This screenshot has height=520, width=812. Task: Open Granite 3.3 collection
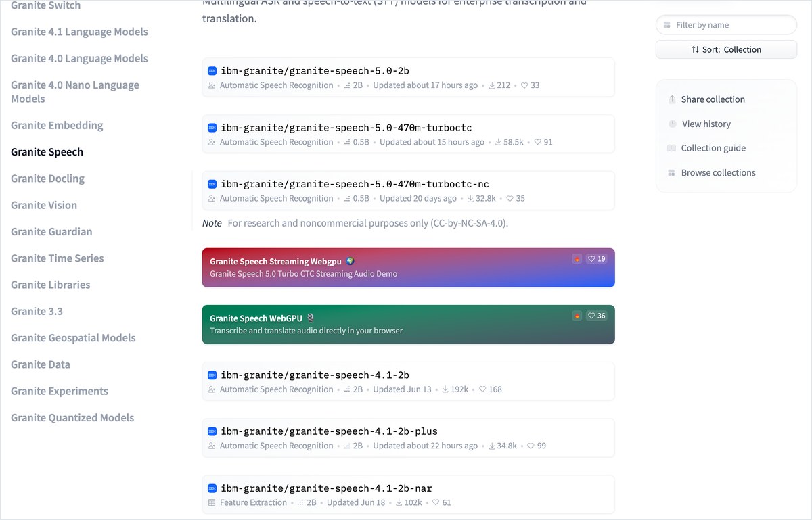tap(37, 312)
